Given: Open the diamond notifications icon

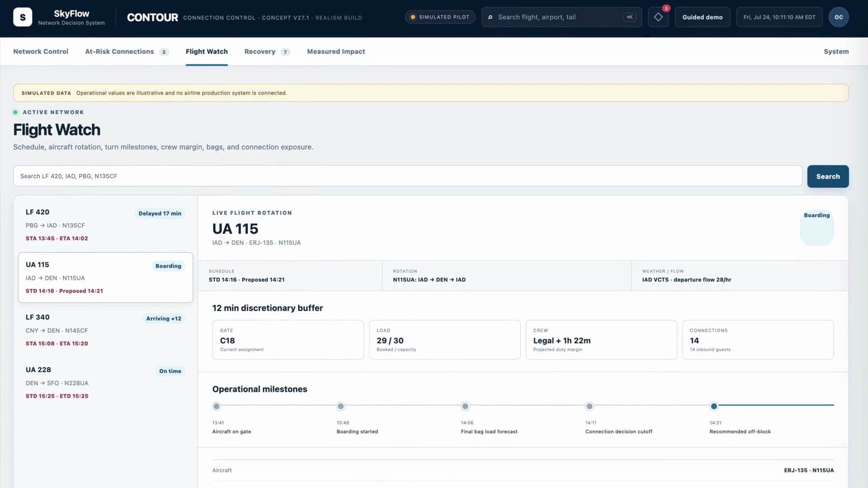Looking at the screenshot, I should pos(658,17).
